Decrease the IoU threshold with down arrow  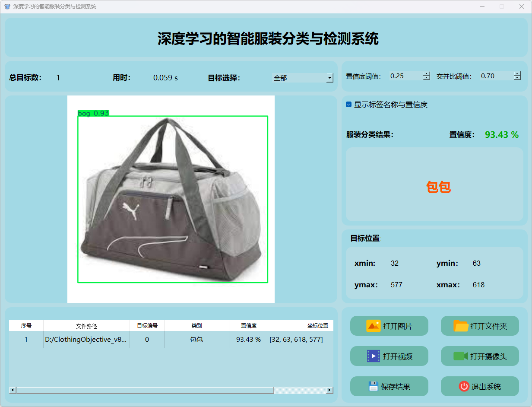click(x=517, y=78)
